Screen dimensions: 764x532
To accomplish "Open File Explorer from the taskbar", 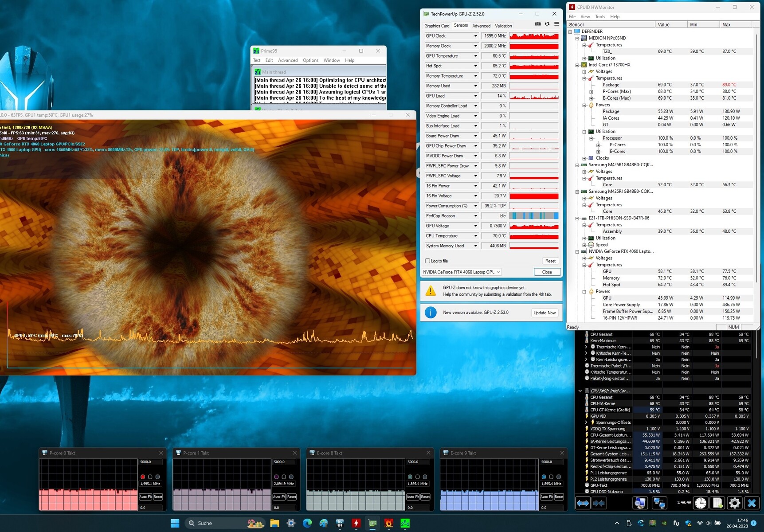I will (x=274, y=523).
